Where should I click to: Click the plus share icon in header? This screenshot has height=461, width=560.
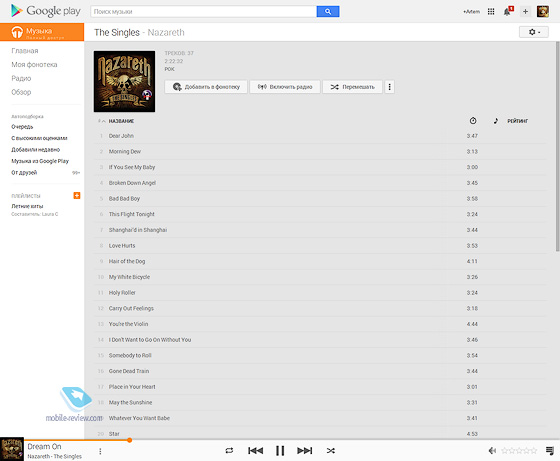(x=525, y=11)
